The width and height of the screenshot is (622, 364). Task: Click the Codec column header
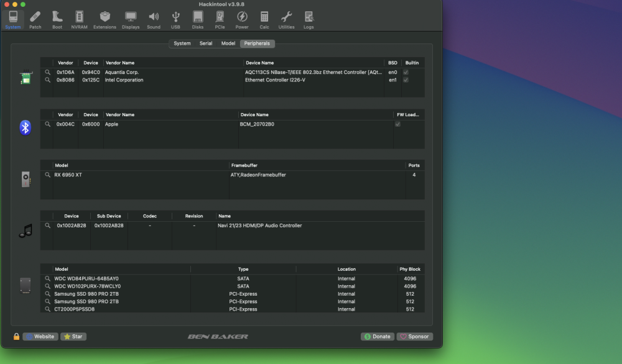click(x=150, y=216)
